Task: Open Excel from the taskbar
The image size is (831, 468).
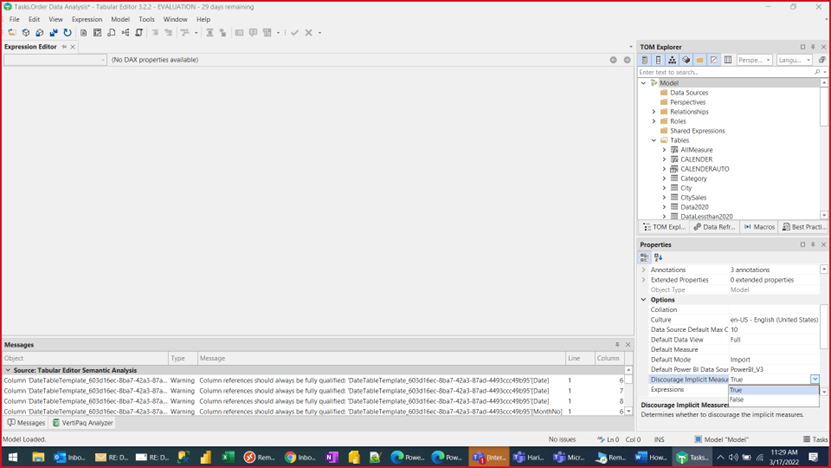Action: coord(228,457)
